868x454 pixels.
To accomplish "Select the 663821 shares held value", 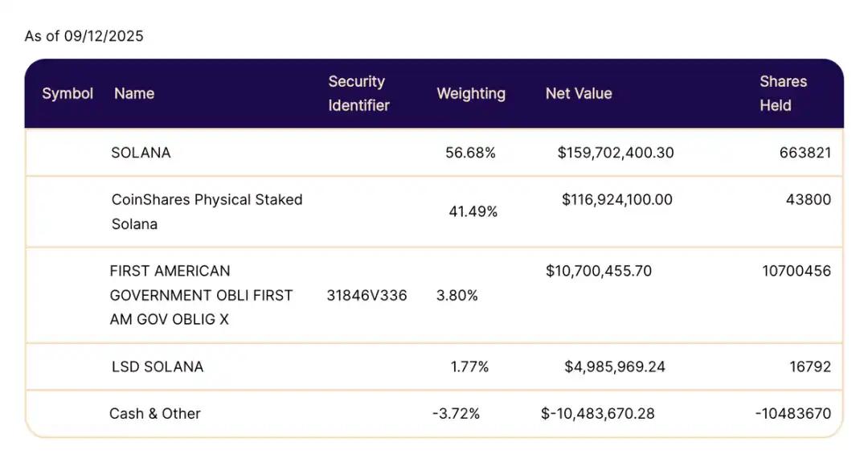I will click(x=805, y=153).
